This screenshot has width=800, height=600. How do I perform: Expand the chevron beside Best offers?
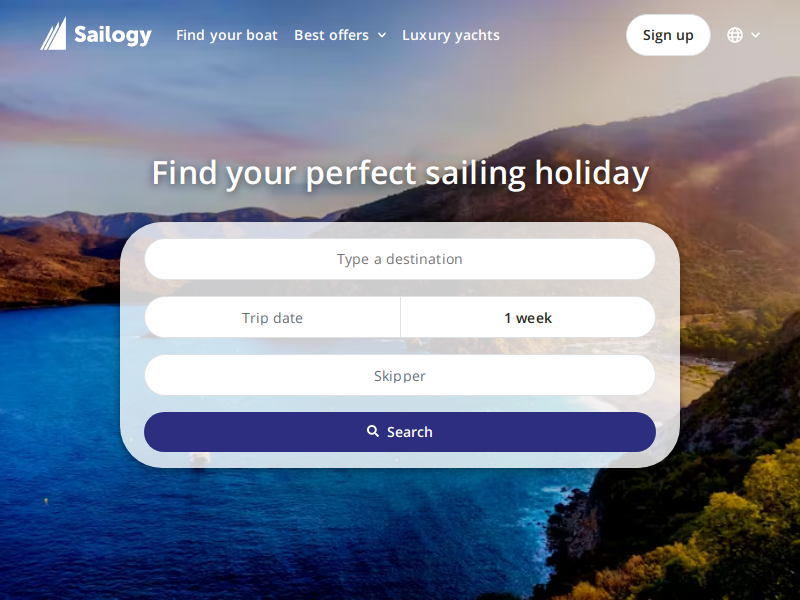[x=382, y=35]
